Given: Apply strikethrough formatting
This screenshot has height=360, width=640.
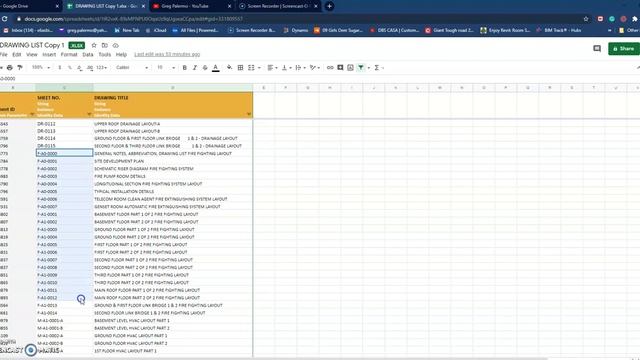Looking at the screenshot, I should (205, 67).
